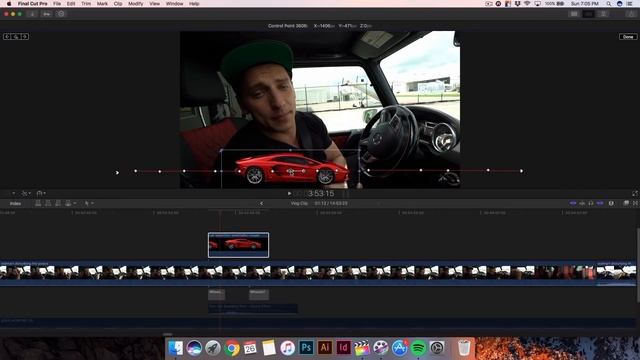Open the Trim menu
This screenshot has height=360, width=640.
coord(86,4)
